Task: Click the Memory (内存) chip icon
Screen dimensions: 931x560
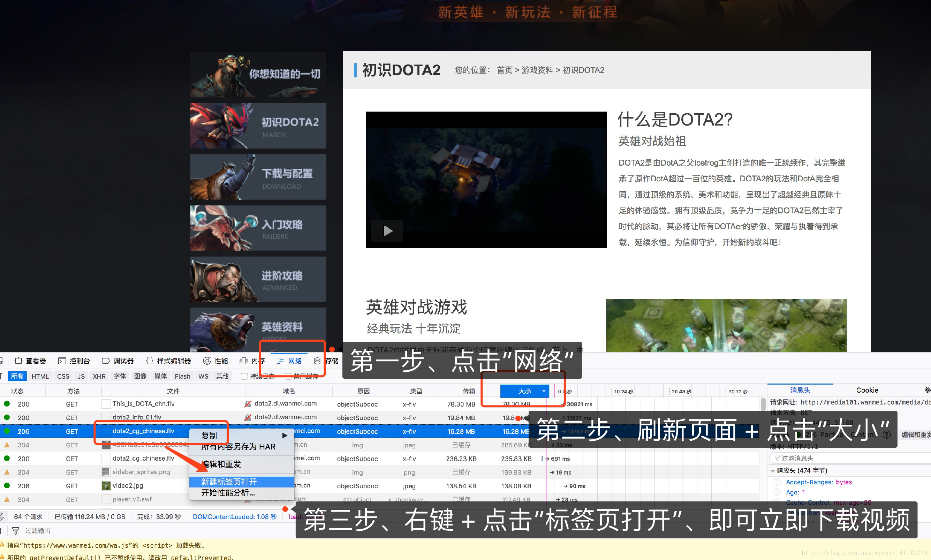Action: [244, 361]
